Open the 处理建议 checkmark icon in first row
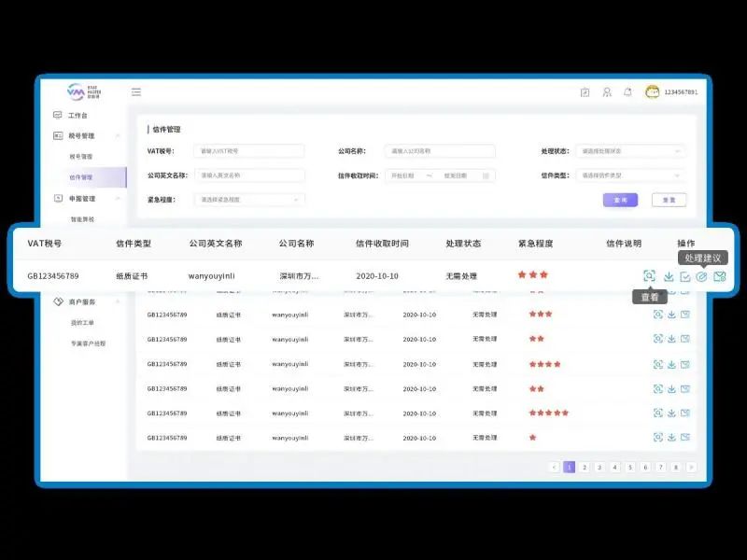747x560 pixels. tap(684, 276)
